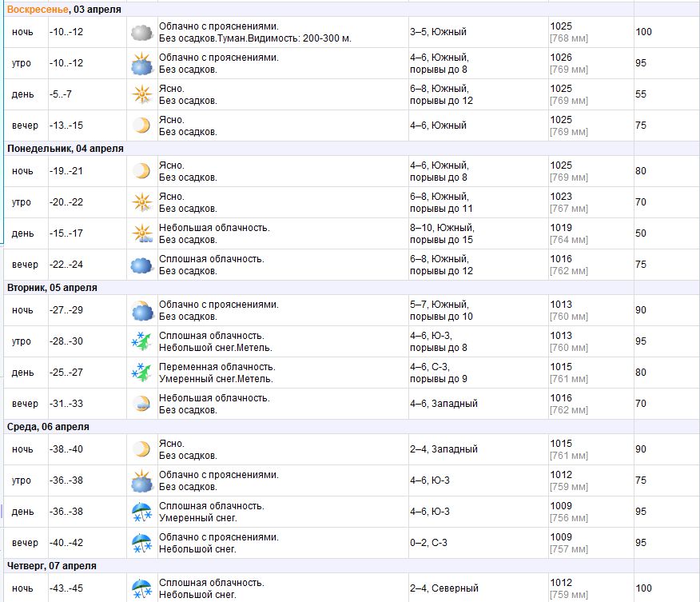Click the 1026 pressure value
The width and height of the screenshot is (700, 602).
coord(561,58)
